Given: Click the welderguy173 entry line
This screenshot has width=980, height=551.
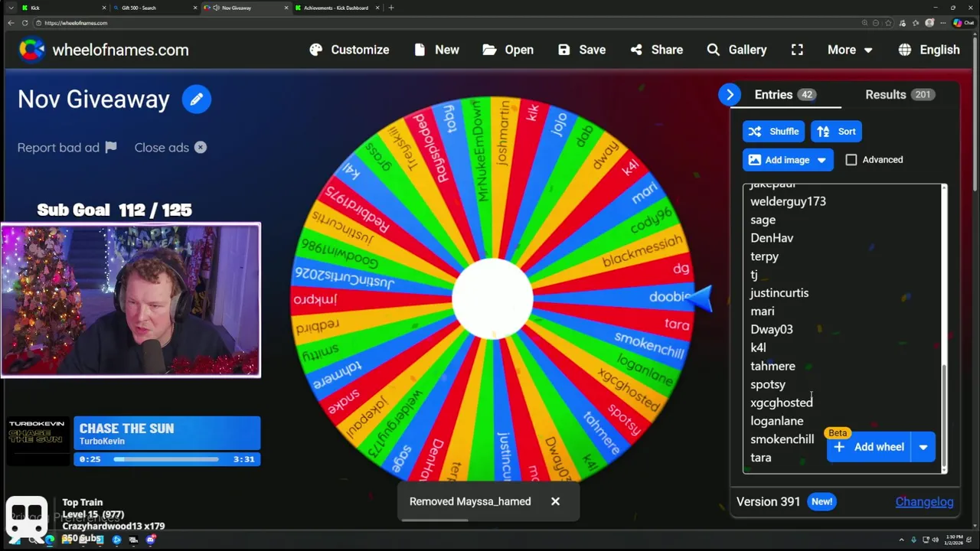Looking at the screenshot, I should 788,201.
